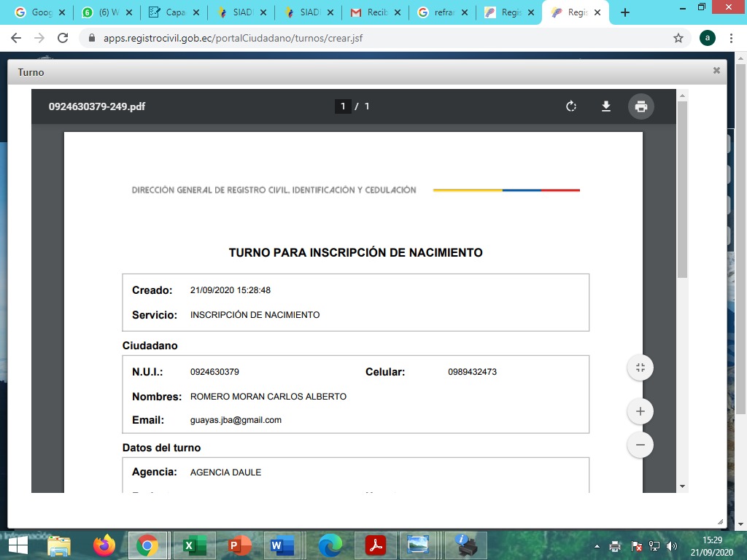Viewport: 747px width, 560px height.
Task: Close the Turno dialog
Action: click(x=716, y=71)
